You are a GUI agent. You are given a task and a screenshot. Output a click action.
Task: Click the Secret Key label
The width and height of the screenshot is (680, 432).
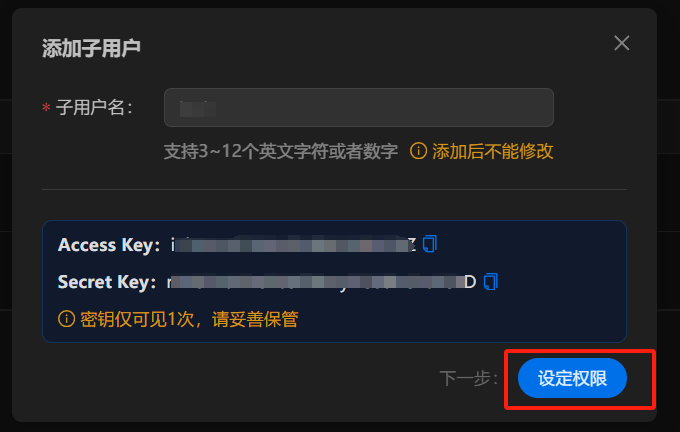[x=107, y=282]
